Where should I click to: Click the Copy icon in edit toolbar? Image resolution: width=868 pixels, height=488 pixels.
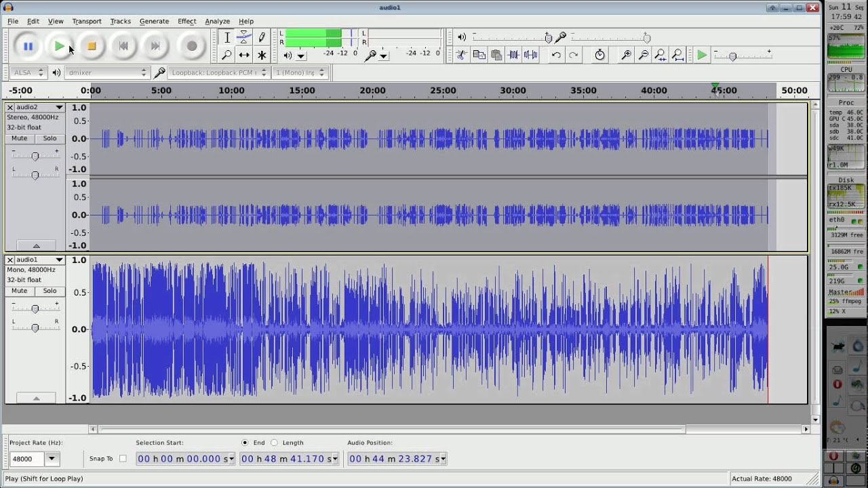479,55
